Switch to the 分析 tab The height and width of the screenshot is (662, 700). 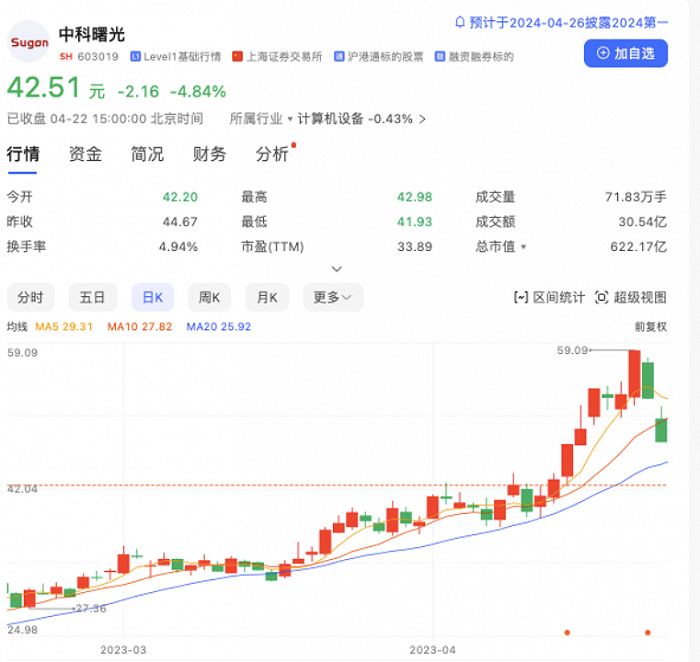[272, 154]
